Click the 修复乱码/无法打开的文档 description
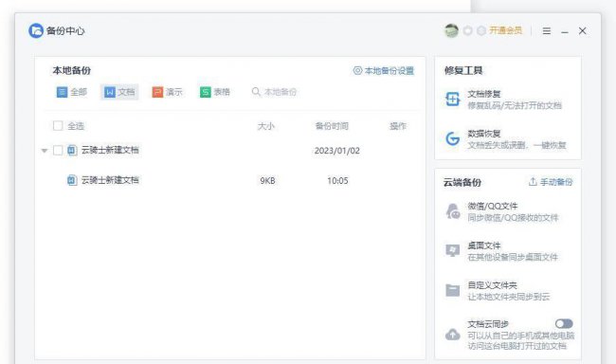Viewport: 616px width, 364px height. pyautogui.click(x=515, y=105)
